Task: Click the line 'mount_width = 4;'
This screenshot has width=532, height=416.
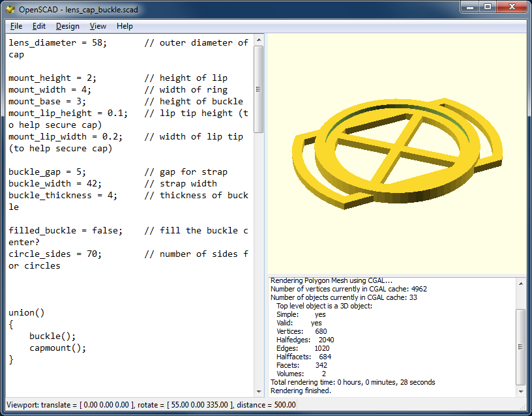Action: pyautogui.click(x=50, y=90)
